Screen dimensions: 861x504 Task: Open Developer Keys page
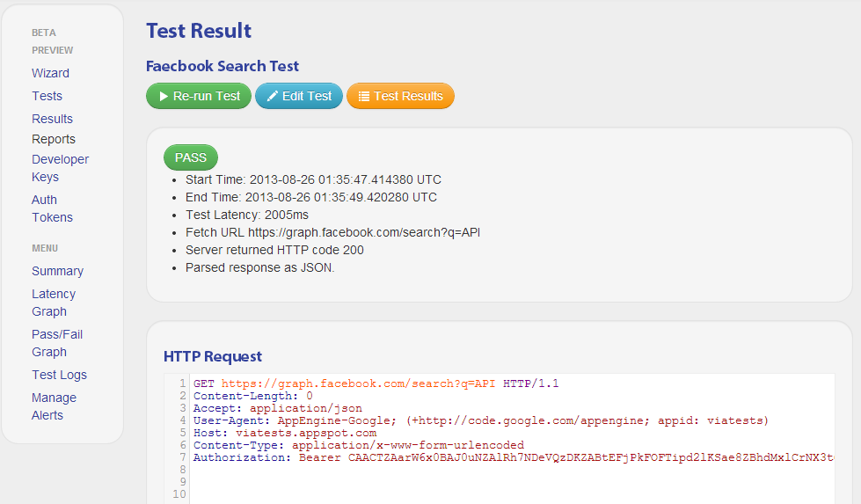click(x=61, y=168)
